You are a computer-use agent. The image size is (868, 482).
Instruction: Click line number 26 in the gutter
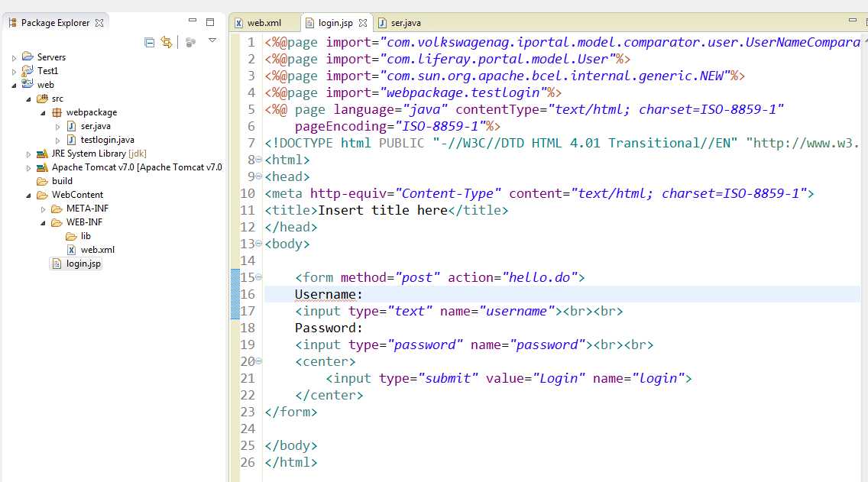[248, 463]
